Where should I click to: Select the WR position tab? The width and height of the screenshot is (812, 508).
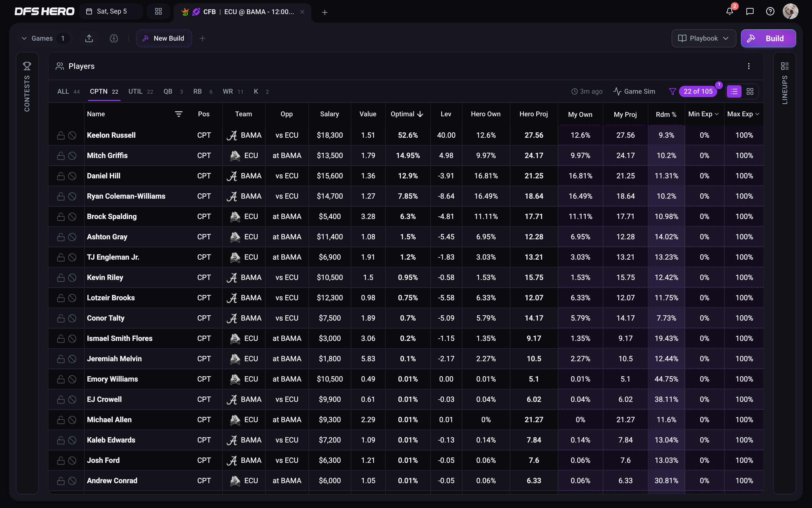click(x=233, y=91)
